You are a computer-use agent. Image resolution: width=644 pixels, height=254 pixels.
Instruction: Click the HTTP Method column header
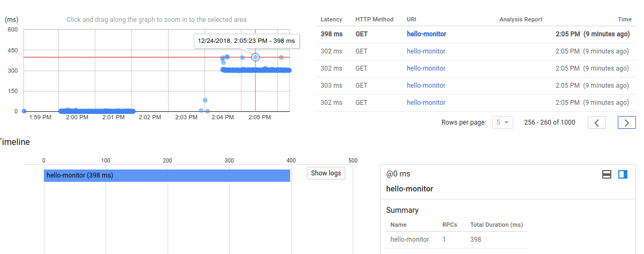374,19
